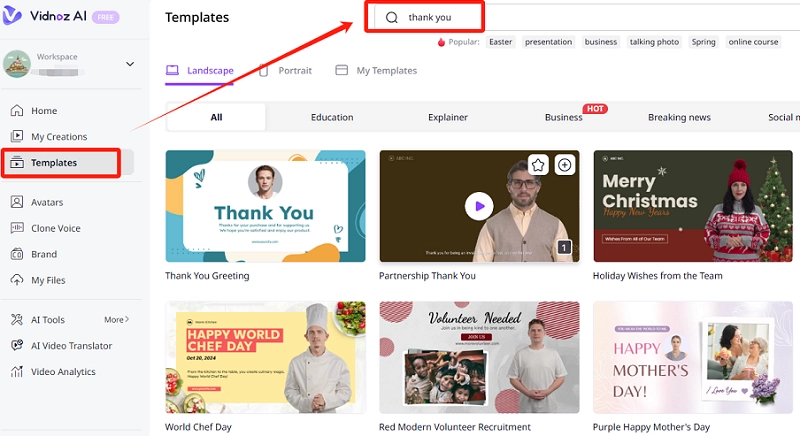The width and height of the screenshot is (800, 436).
Task: Expand the Workspace dropdown
Action: (x=129, y=64)
